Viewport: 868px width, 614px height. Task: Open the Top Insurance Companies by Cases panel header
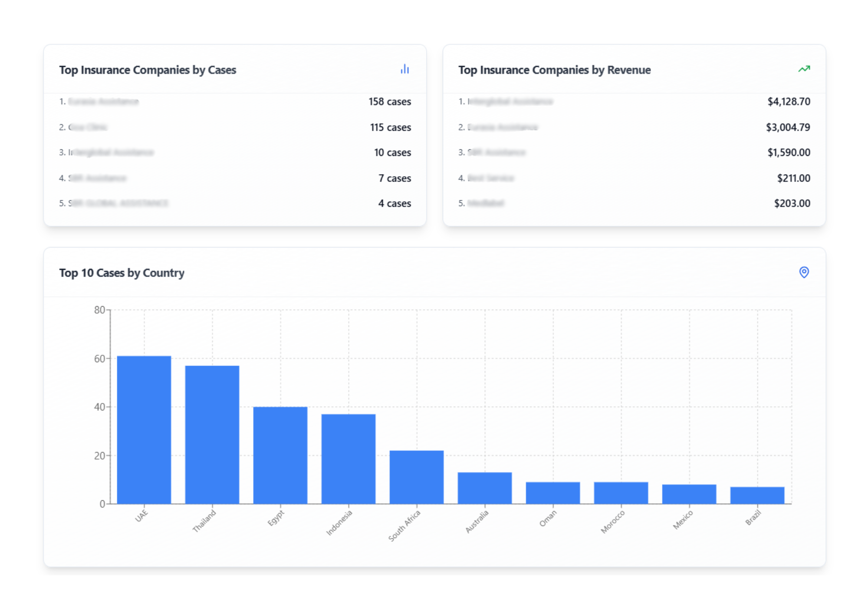coord(148,70)
